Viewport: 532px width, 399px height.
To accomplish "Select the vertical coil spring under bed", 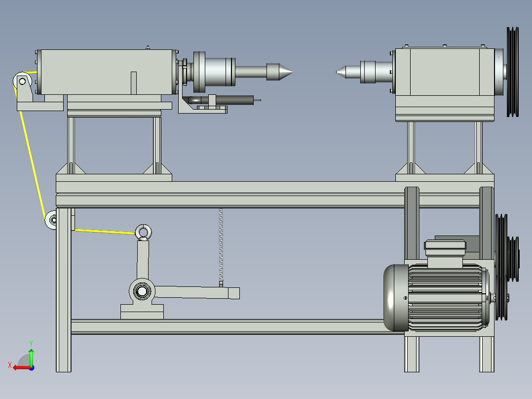I will (x=221, y=245).
